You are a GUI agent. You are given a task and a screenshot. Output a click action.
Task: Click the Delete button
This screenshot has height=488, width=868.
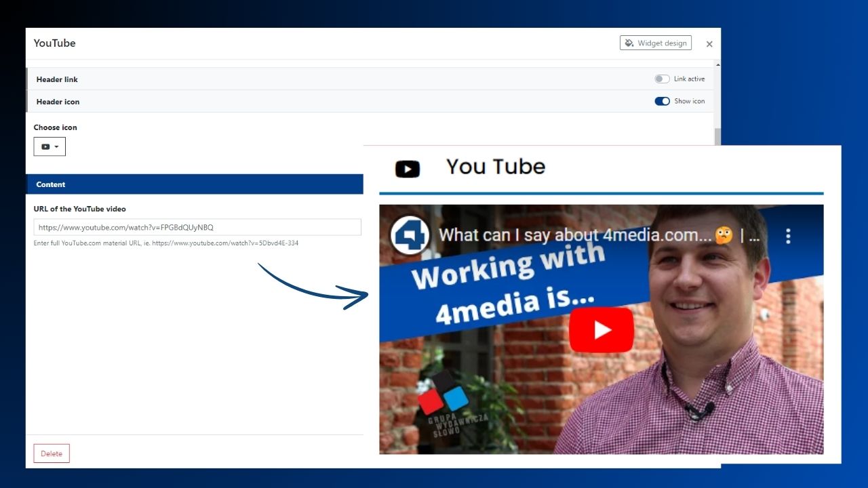pos(52,453)
